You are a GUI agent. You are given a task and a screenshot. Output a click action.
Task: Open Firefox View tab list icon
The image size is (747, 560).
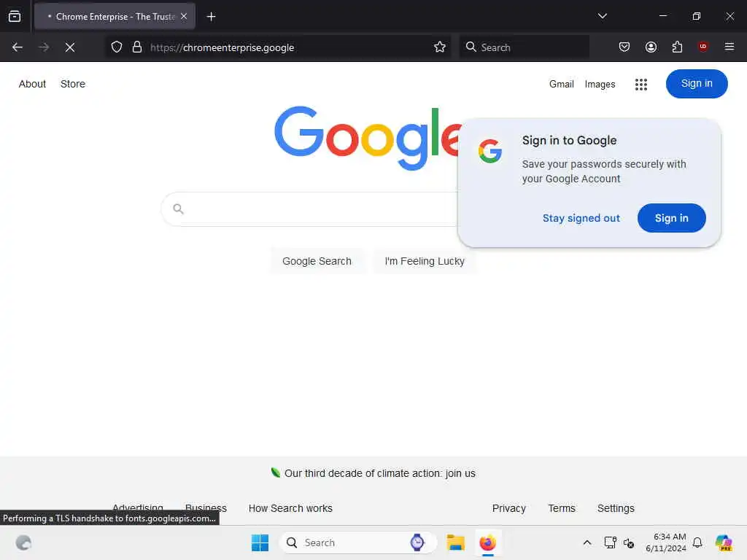click(x=15, y=16)
